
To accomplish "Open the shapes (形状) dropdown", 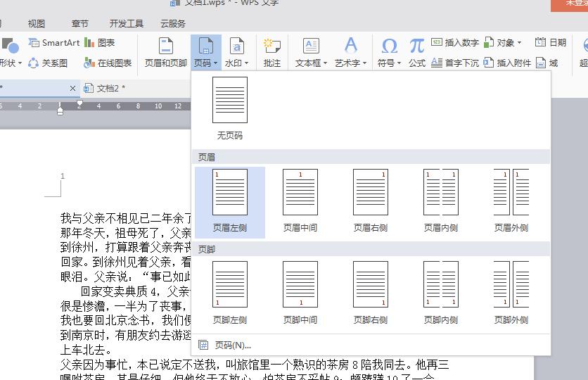I will [11, 53].
